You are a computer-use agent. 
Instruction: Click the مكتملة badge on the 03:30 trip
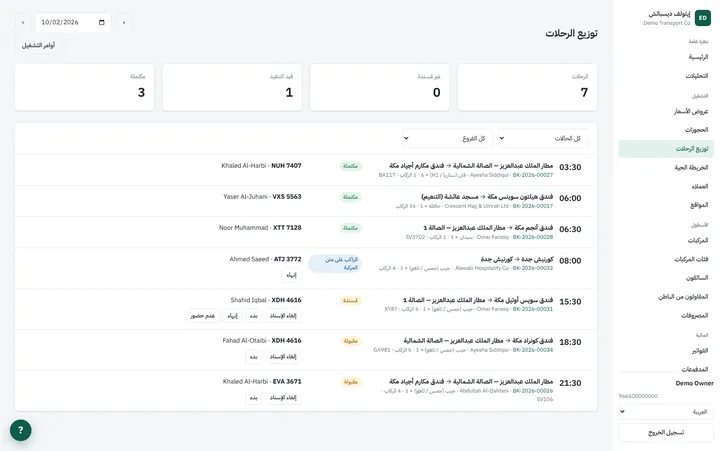[350, 166]
